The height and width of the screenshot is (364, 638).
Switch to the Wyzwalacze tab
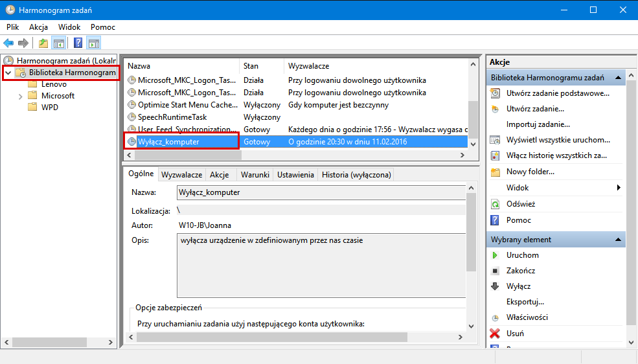pyautogui.click(x=182, y=175)
